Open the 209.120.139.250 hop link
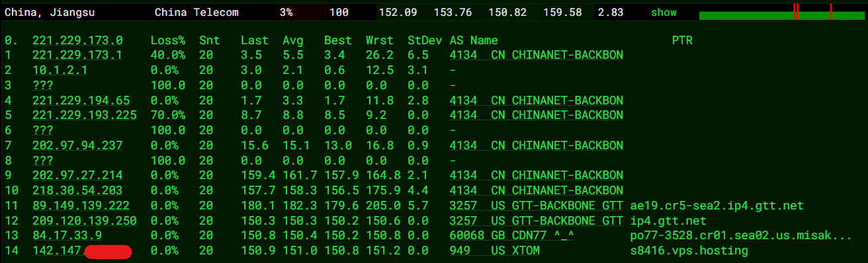The image size is (868, 263). point(85,221)
